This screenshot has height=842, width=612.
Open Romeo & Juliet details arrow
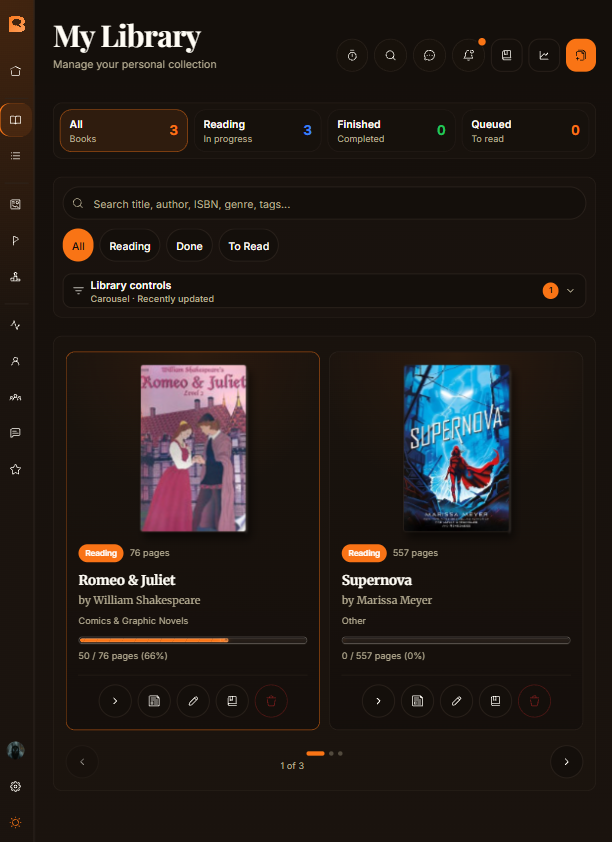[x=115, y=701]
